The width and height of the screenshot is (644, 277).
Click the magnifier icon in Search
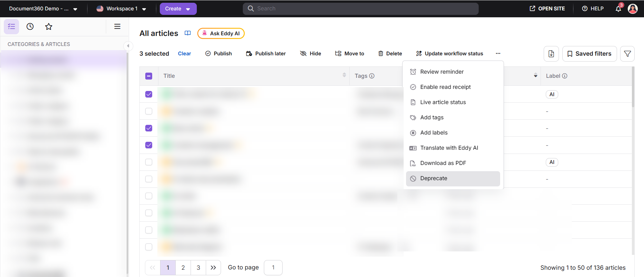(251, 9)
